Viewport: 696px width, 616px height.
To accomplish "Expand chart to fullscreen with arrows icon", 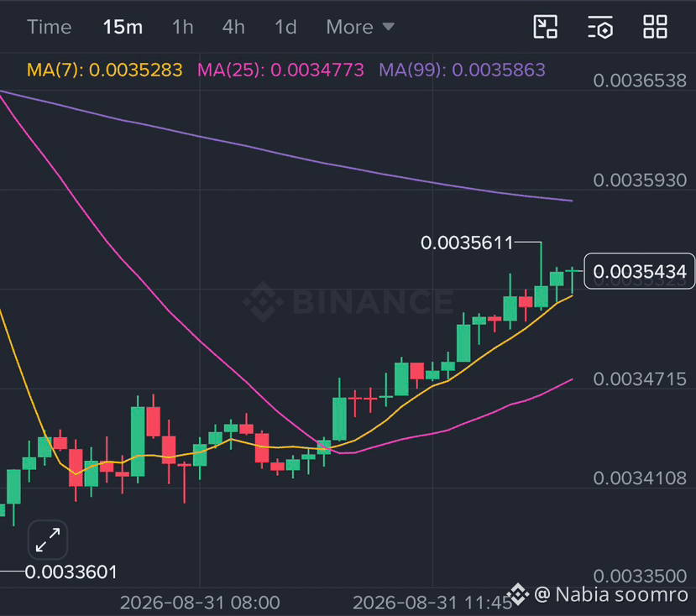I will [48, 540].
